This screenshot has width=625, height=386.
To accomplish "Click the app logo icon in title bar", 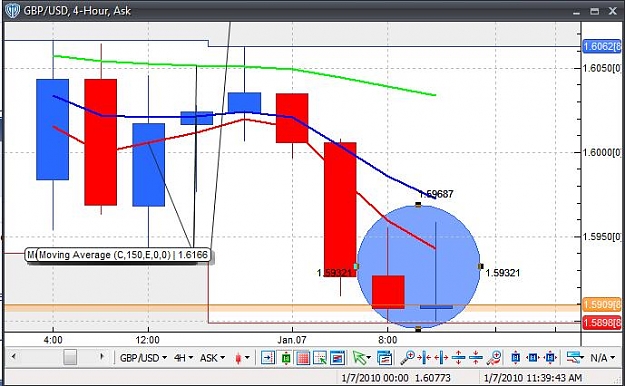I will coord(13,10).
